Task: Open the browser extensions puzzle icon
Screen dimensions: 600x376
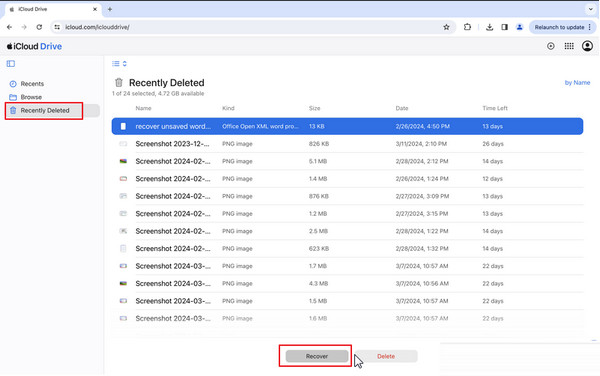Action: (x=467, y=27)
